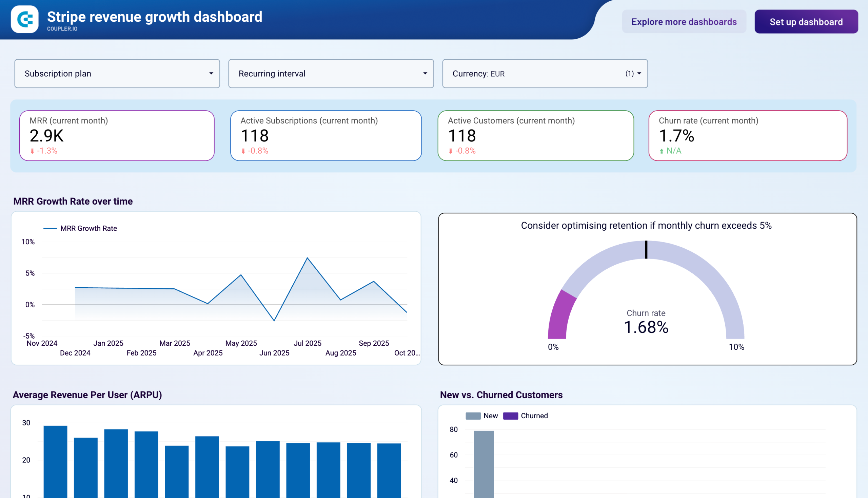Open the Subscription plan dropdown
The height and width of the screenshot is (498, 868).
pos(117,74)
